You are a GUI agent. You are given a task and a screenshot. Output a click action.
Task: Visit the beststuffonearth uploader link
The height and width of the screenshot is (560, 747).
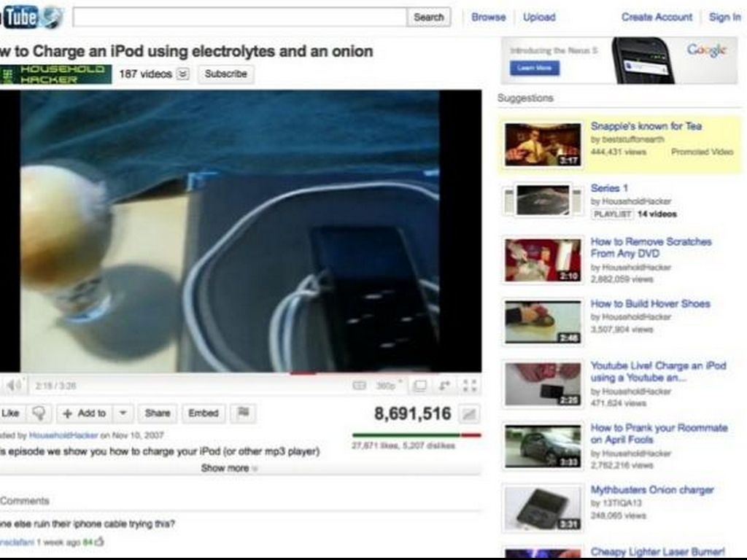click(633, 139)
